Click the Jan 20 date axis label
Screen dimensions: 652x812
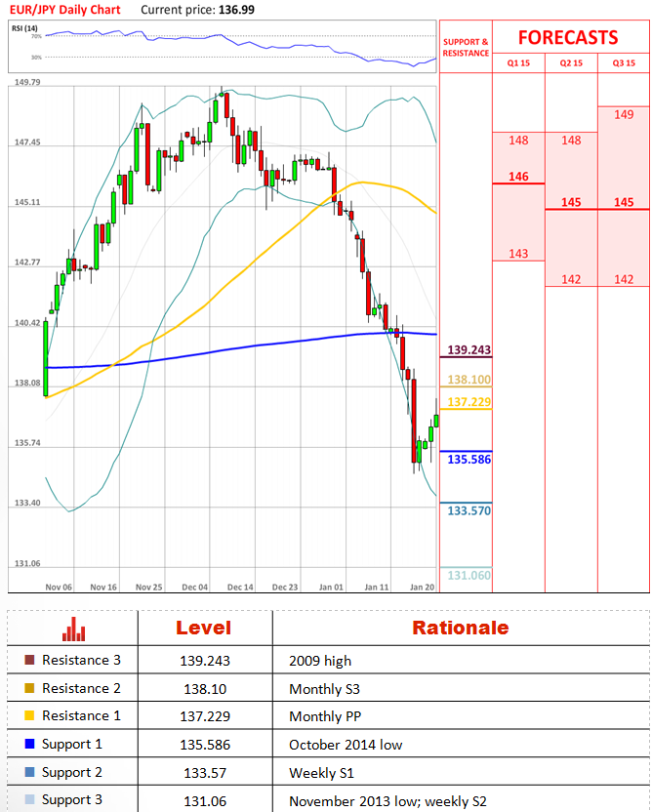[422, 588]
